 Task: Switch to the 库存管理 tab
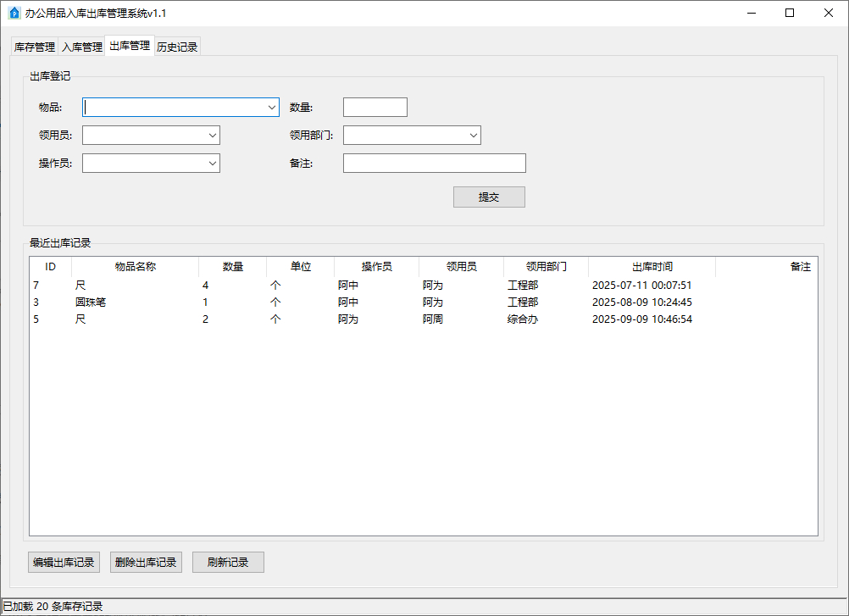point(35,47)
